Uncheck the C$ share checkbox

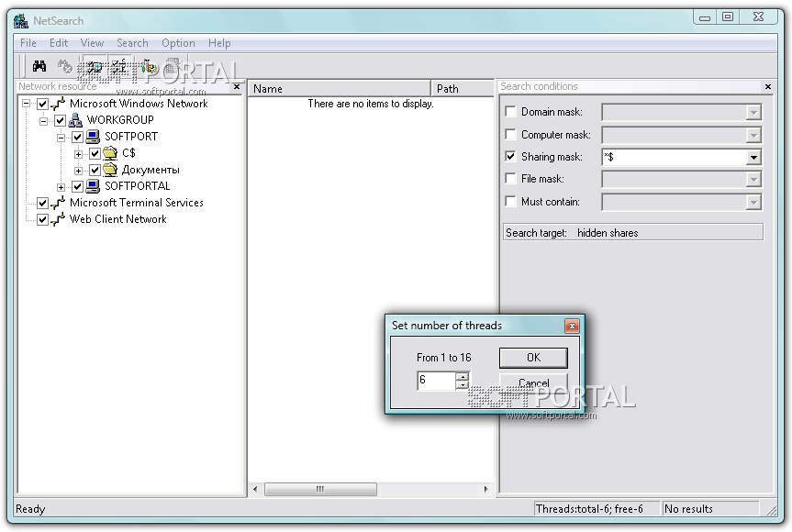(95, 153)
